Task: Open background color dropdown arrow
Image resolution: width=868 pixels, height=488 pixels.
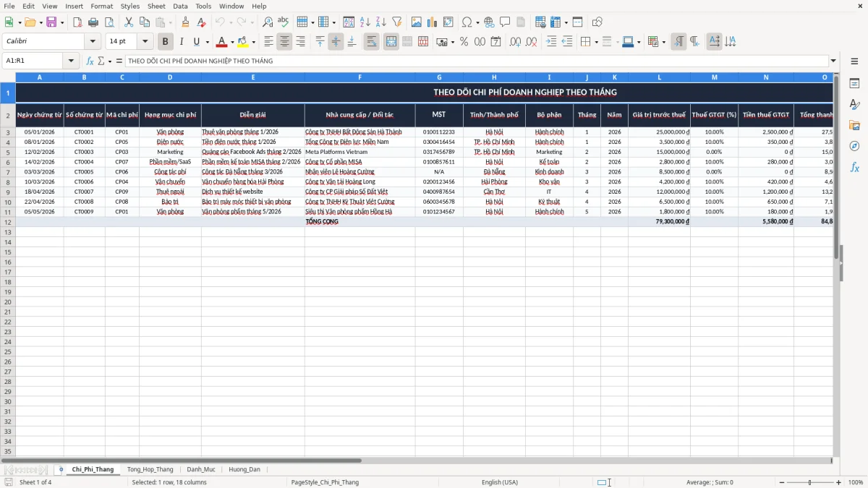Action: click(x=253, y=42)
